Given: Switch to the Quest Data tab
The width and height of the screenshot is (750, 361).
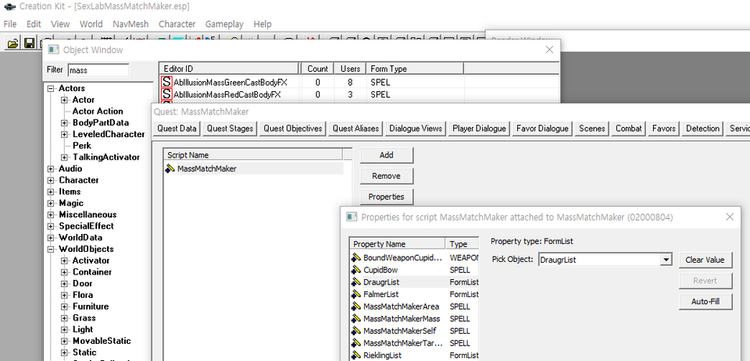Looking at the screenshot, I should tap(177, 128).
